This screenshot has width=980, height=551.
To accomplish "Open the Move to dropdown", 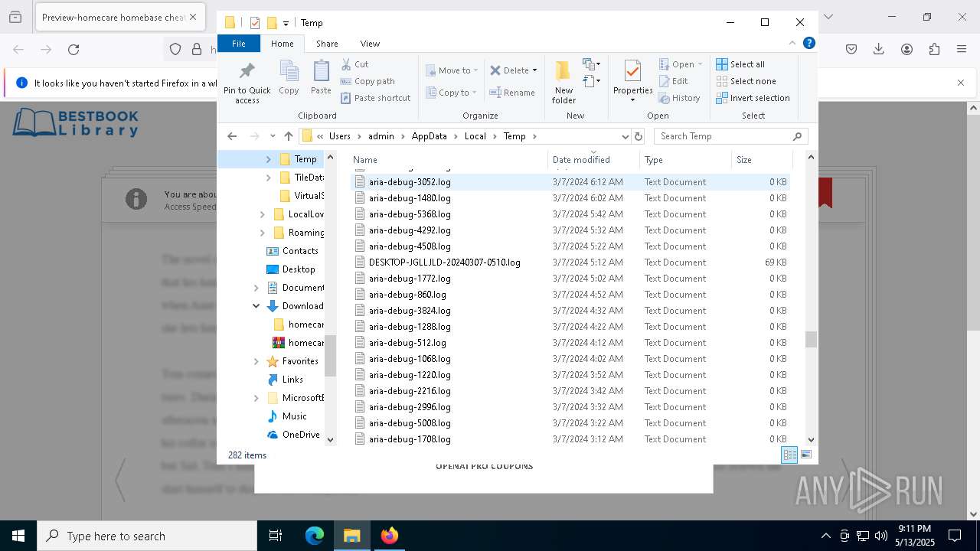I will (x=452, y=70).
